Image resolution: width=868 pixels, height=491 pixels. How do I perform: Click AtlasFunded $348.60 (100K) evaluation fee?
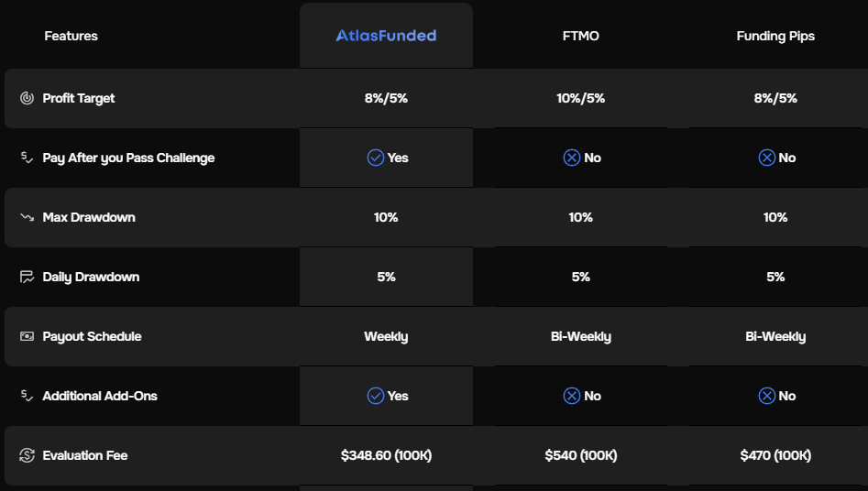point(387,455)
